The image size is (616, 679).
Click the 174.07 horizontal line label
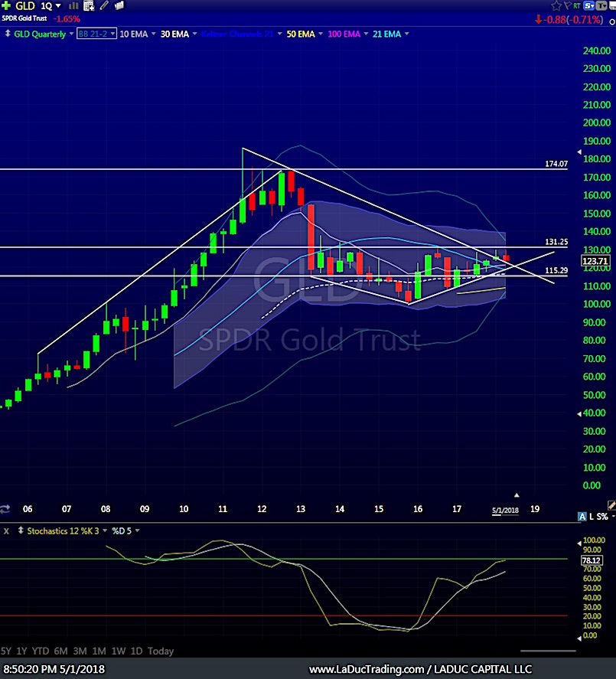tap(556, 164)
